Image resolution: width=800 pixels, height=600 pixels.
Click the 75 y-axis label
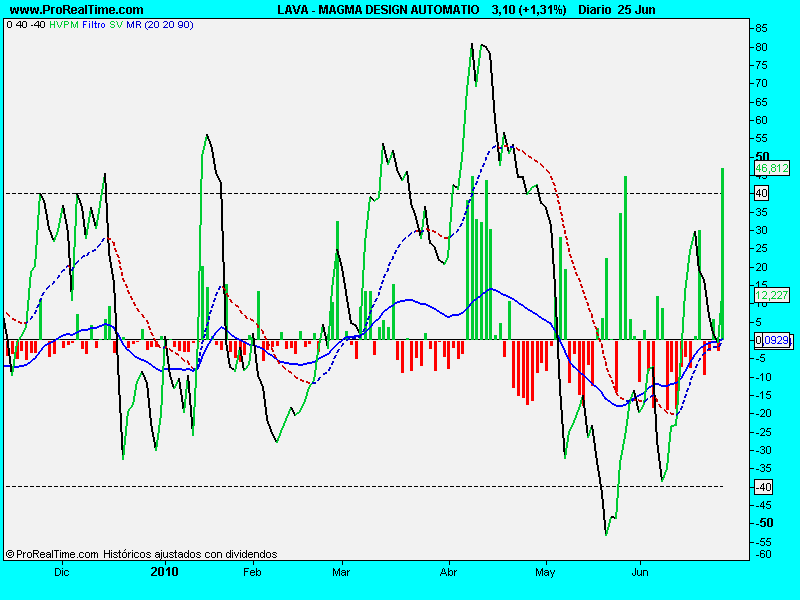pos(761,65)
